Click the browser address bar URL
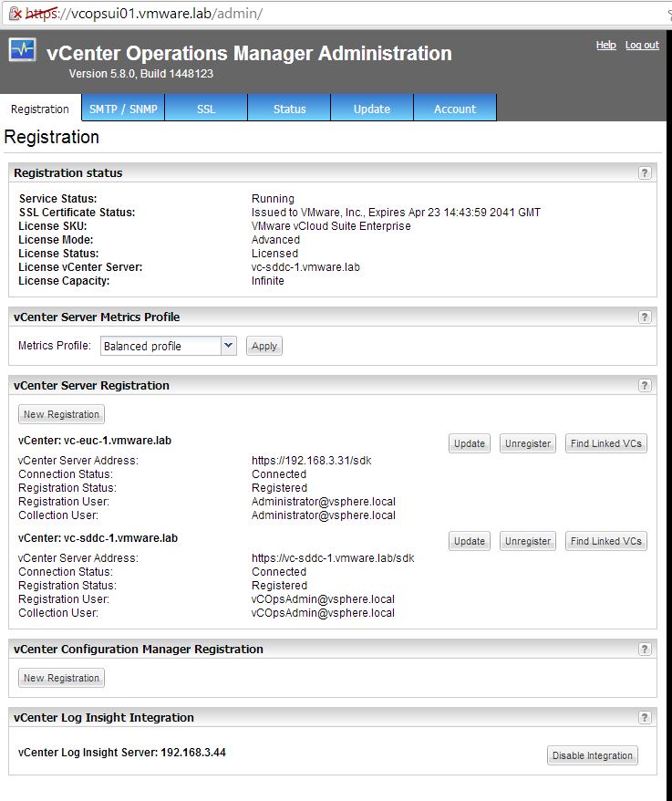This screenshot has height=801, width=672. pyautogui.click(x=144, y=14)
